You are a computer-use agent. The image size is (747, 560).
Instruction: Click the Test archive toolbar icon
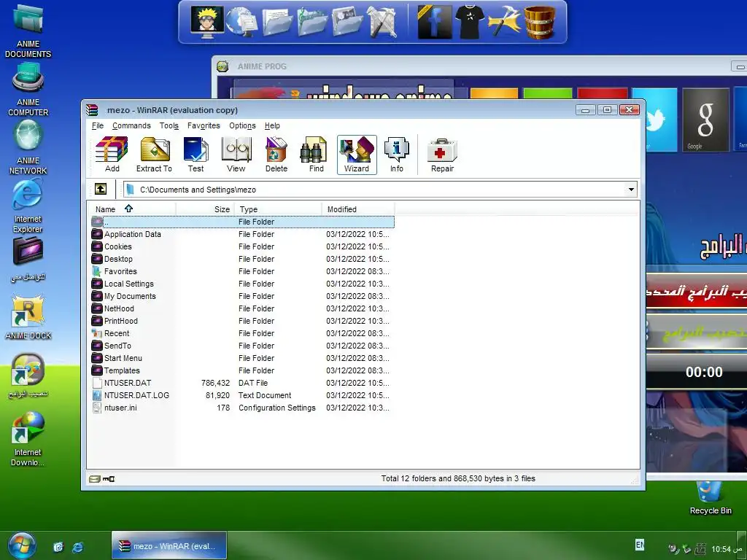pos(196,155)
